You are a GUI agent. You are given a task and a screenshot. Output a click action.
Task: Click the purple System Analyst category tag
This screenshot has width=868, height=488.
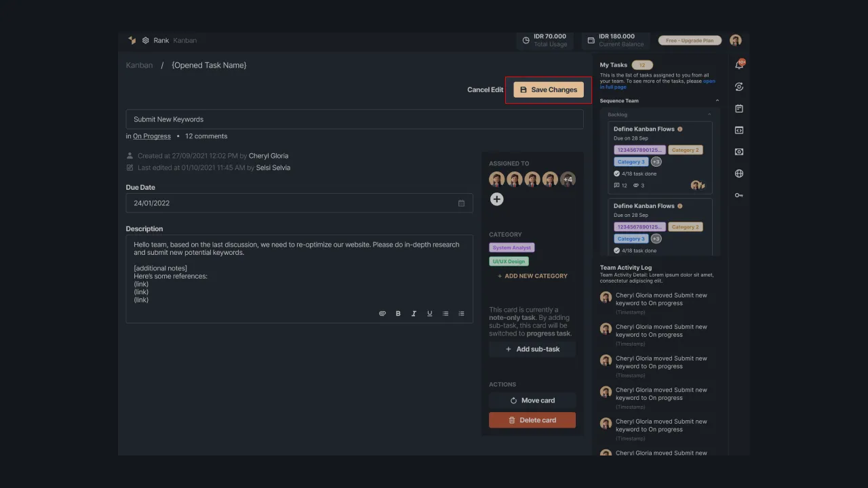coord(512,248)
